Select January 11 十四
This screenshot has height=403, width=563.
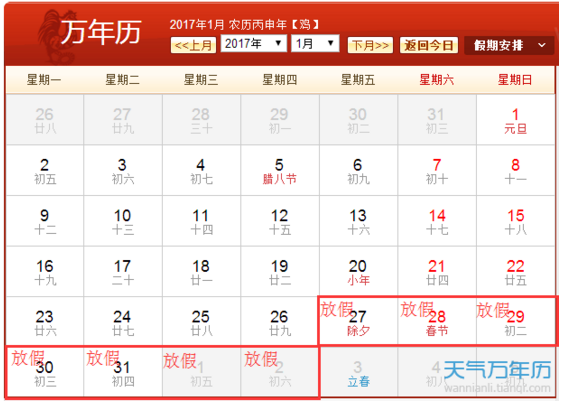point(201,221)
